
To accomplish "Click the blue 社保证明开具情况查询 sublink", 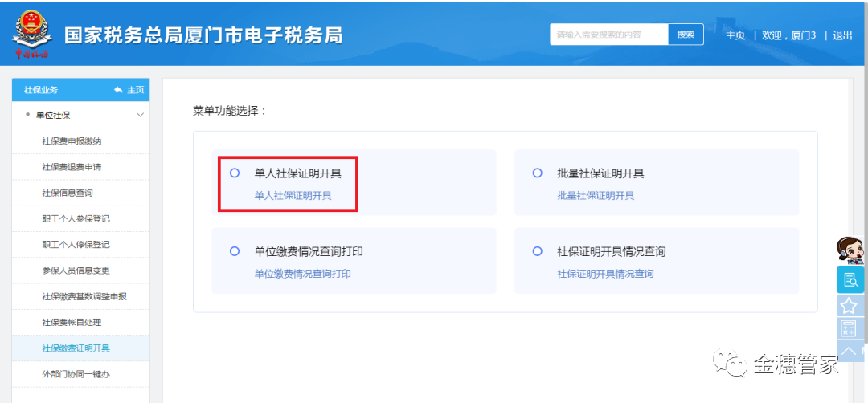I will click(x=605, y=274).
